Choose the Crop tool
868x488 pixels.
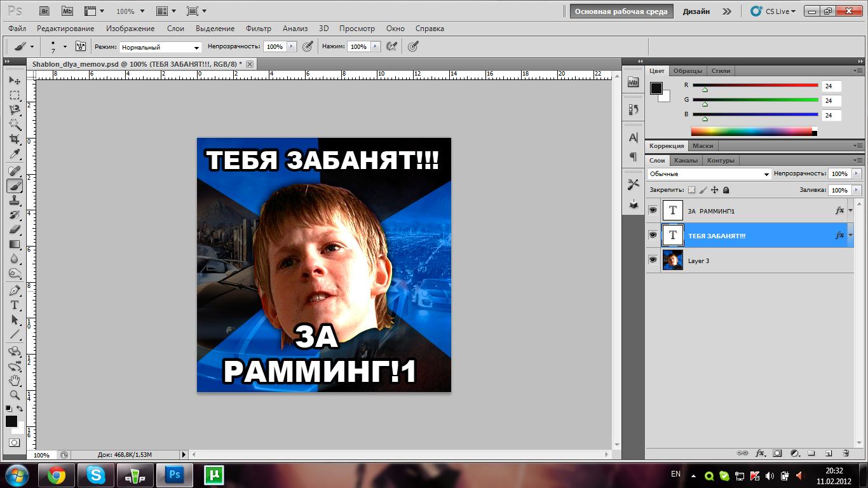[15, 139]
